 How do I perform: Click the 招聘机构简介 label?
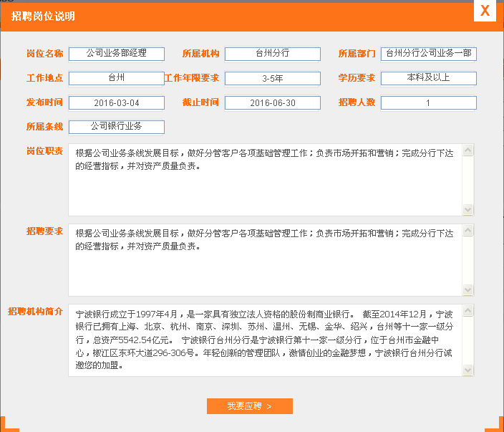[x=35, y=312]
